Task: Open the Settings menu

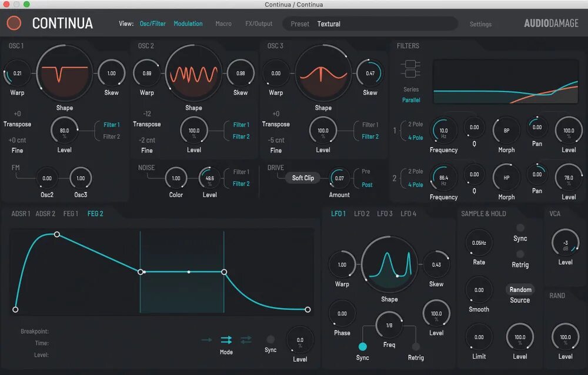Action: click(x=480, y=24)
